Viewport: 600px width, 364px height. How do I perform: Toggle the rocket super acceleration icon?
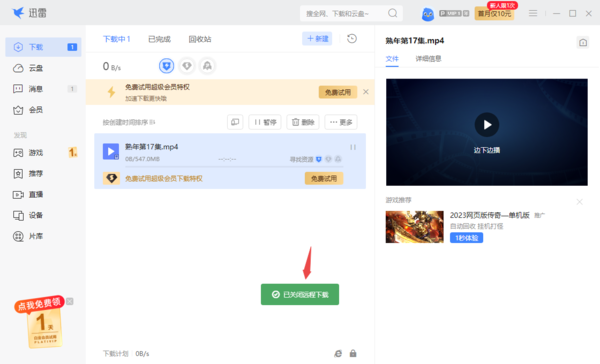click(207, 66)
